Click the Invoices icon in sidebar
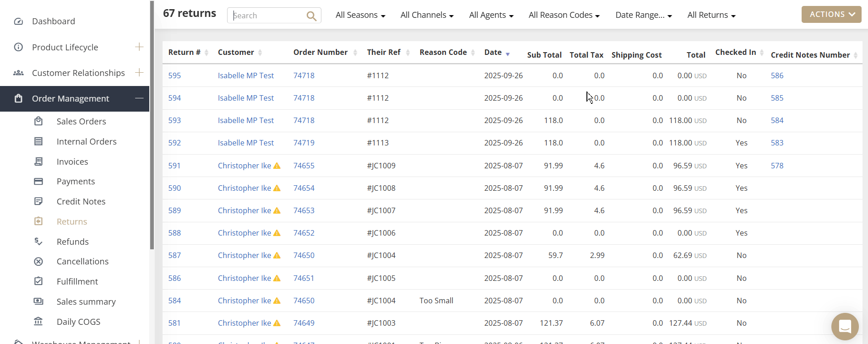 point(38,161)
